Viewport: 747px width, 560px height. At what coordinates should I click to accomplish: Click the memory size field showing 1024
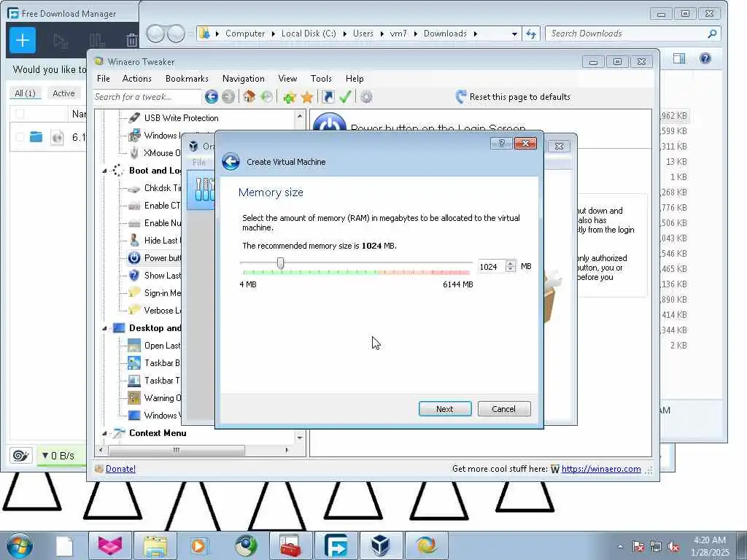(490, 267)
